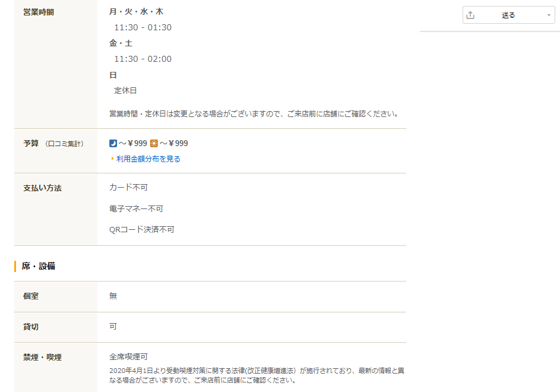
Task: Select the 個室 row header
Action: 31,296
